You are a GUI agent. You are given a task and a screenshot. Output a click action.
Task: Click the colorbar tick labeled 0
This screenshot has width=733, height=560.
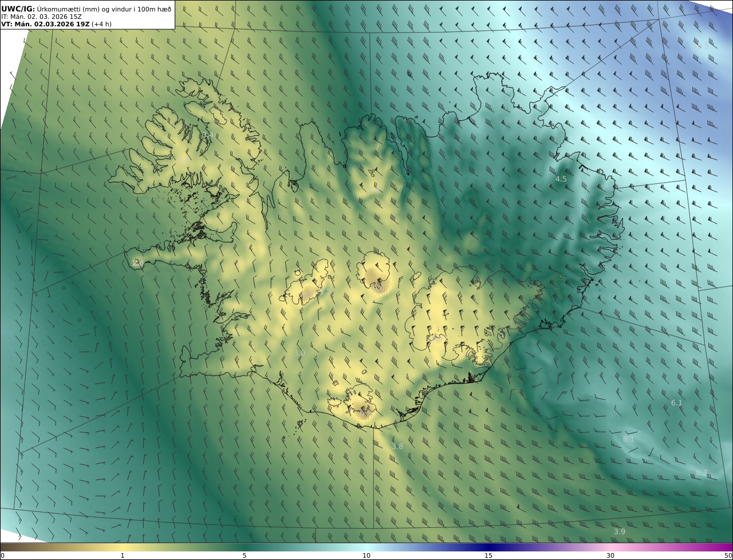pyautogui.click(x=2, y=555)
